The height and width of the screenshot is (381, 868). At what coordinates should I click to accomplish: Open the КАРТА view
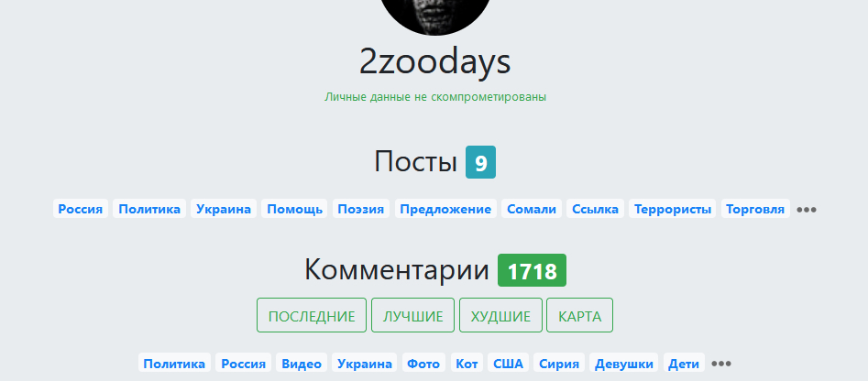point(579,316)
